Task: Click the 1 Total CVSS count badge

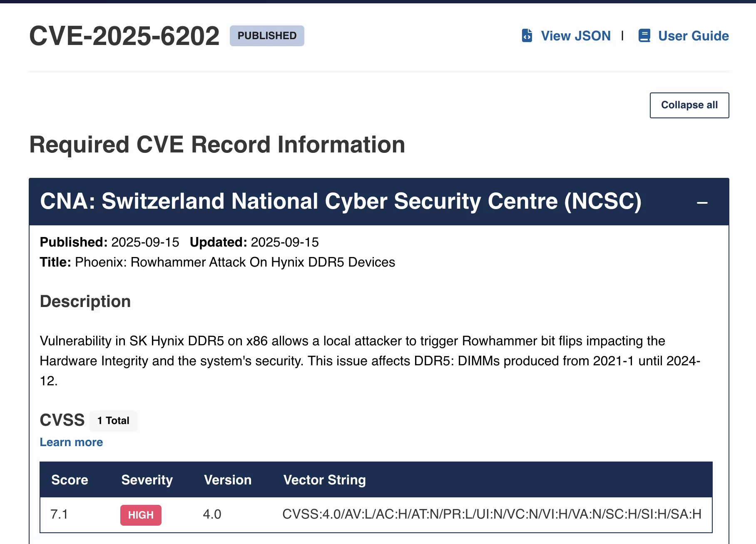Action: coord(113,421)
